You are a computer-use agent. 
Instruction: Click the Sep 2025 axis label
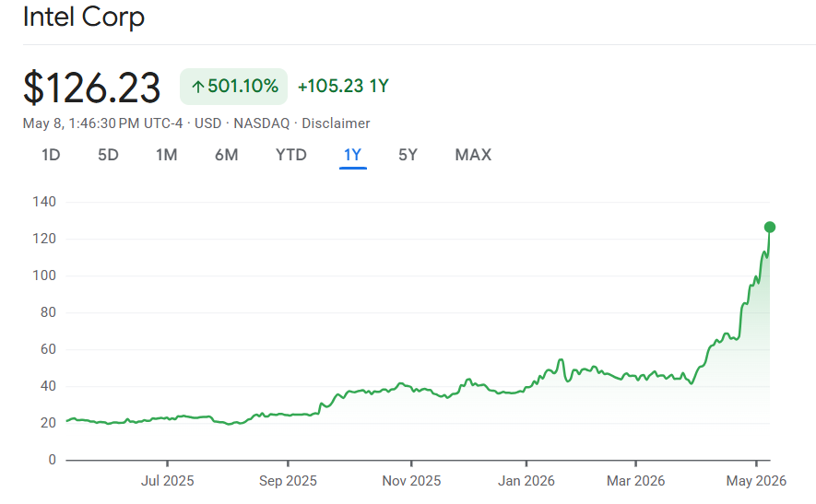(288, 481)
